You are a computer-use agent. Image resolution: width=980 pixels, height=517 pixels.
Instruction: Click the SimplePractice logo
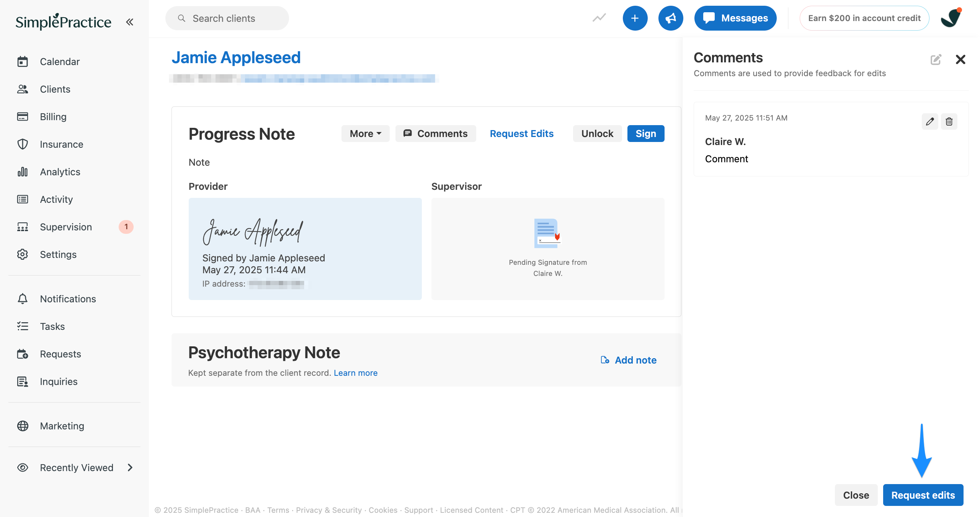(x=63, y=21)
